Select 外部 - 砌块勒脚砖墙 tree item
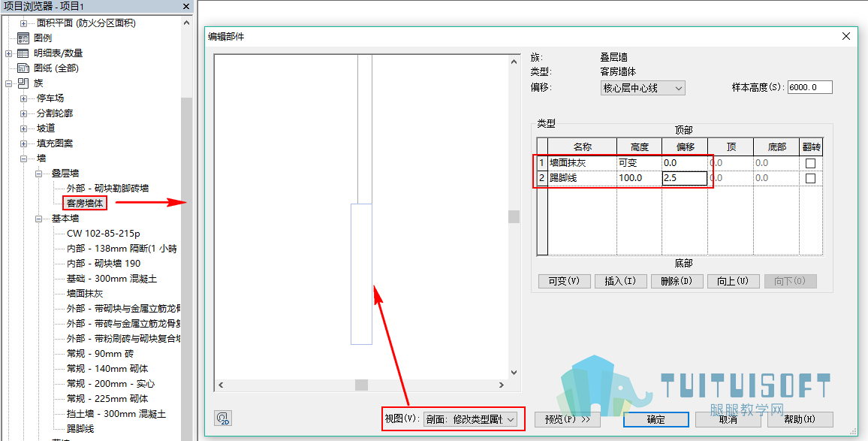Viewport: 868px width, 441px height. (107, 189)
